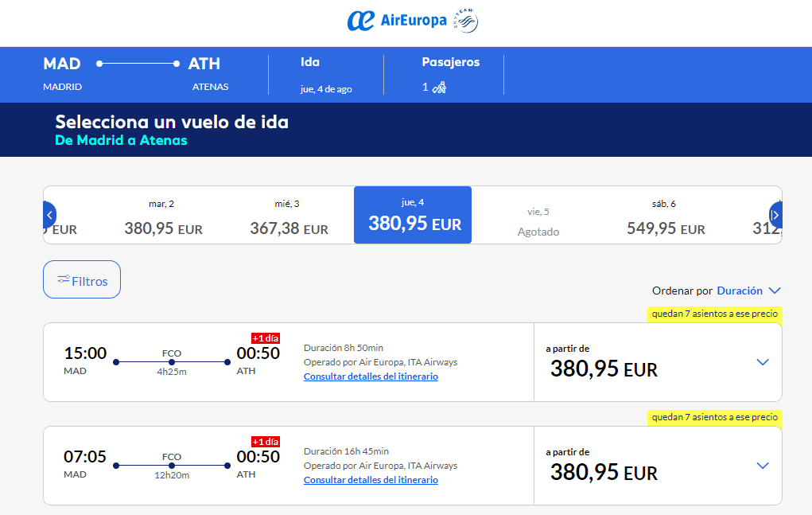812x515 pixels.
Task: Open the Ordenar por Duración dropdown
Action: pyautogui.click(x=748, y=291)
